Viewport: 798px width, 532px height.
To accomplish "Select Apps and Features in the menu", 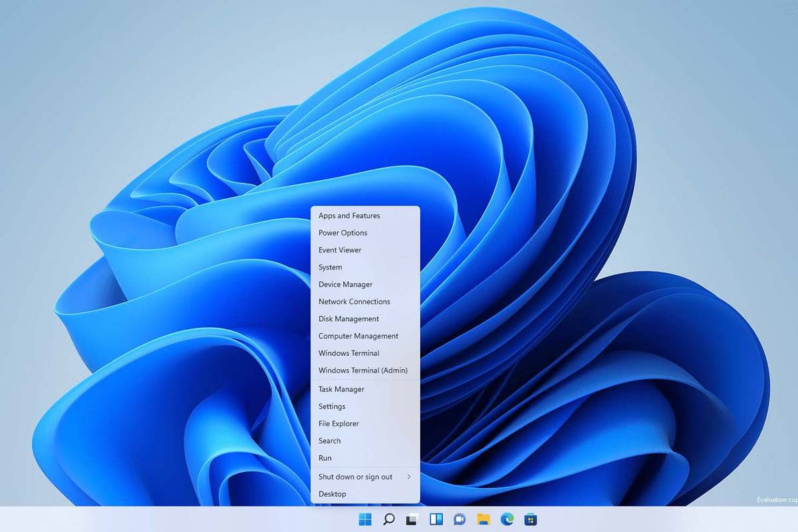I will [349, 215].
